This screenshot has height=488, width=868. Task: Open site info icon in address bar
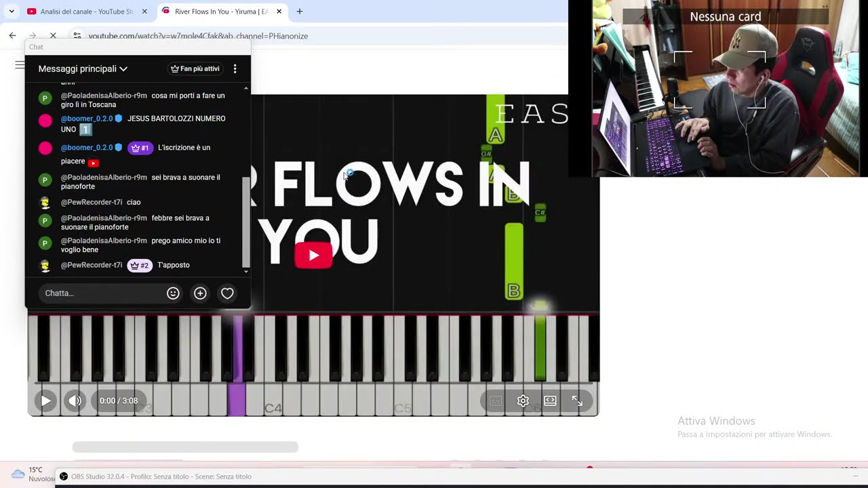click(77, 35)
